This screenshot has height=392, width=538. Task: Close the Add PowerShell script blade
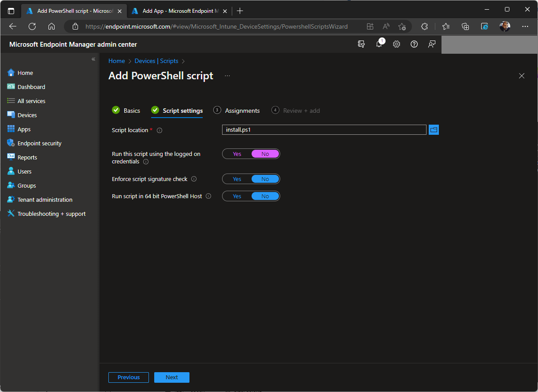click(x=522, y=76)
